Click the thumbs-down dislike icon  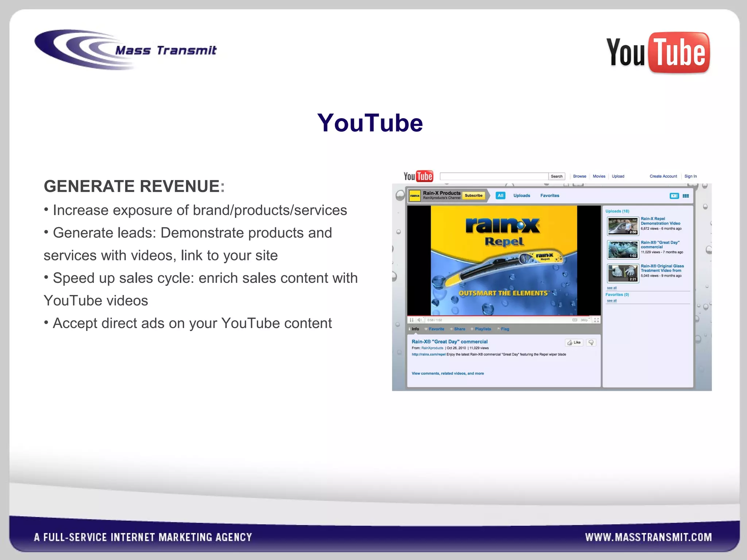(591, 342)
